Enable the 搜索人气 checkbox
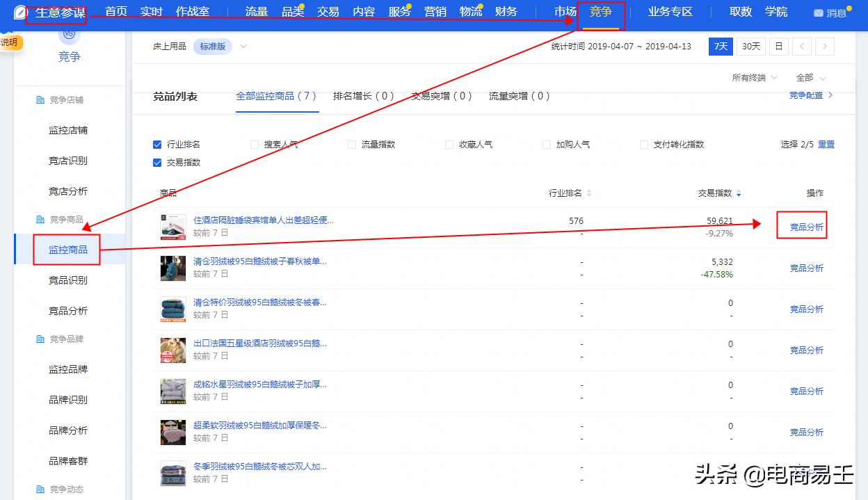Viewport: 868px width, 500px height. coord(255,144)
